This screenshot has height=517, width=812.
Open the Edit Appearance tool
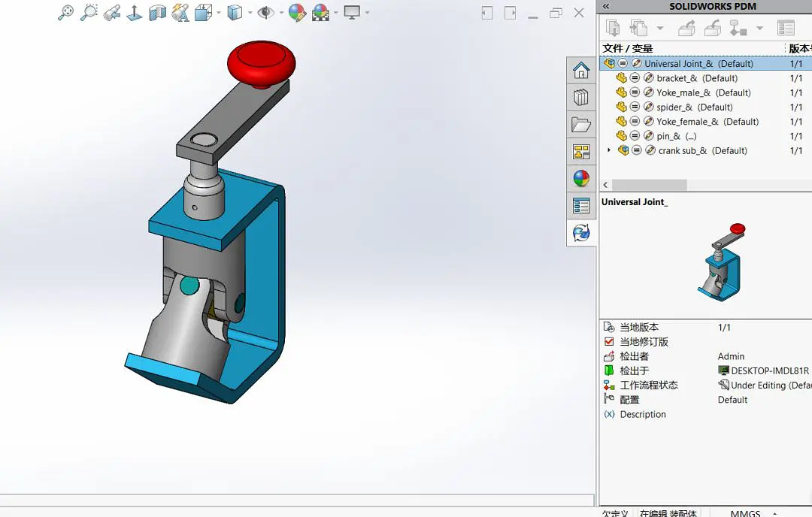pos(297,13)
